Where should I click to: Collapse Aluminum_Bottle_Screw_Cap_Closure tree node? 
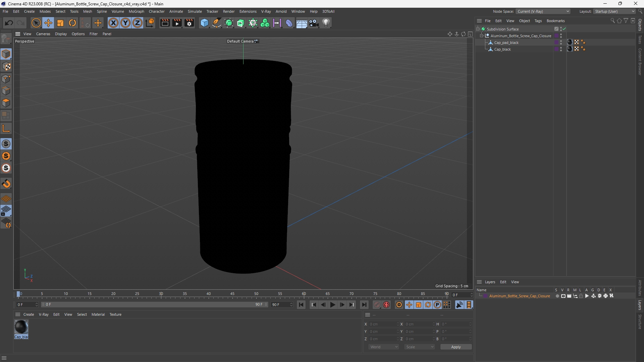[x=481, y=36]
